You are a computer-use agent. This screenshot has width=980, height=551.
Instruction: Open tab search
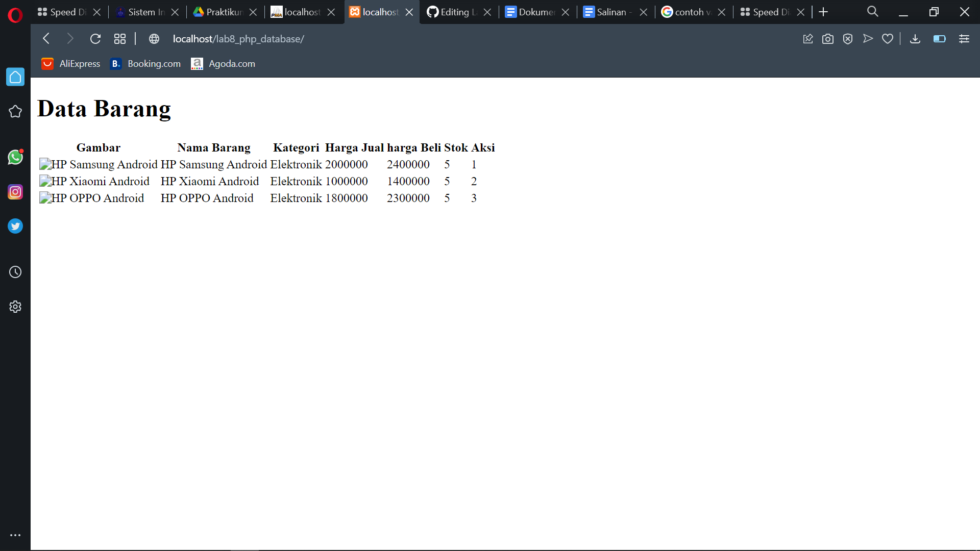(872, 11)
